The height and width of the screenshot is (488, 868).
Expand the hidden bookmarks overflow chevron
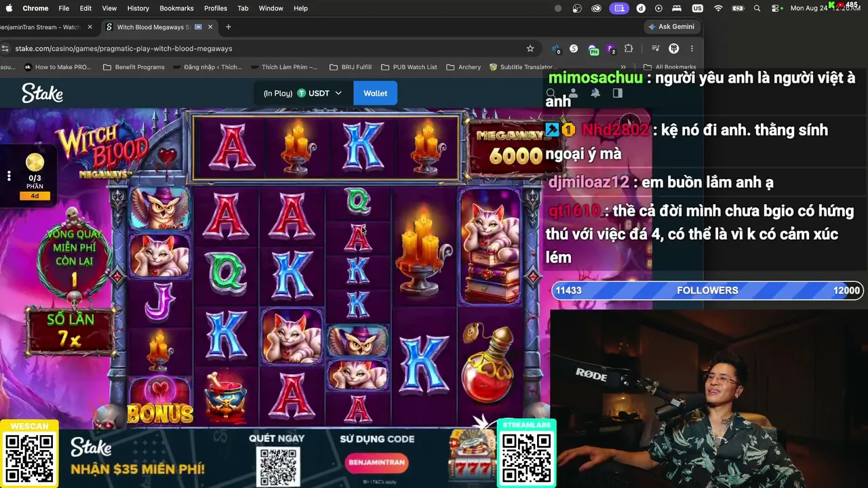(623, 67)
